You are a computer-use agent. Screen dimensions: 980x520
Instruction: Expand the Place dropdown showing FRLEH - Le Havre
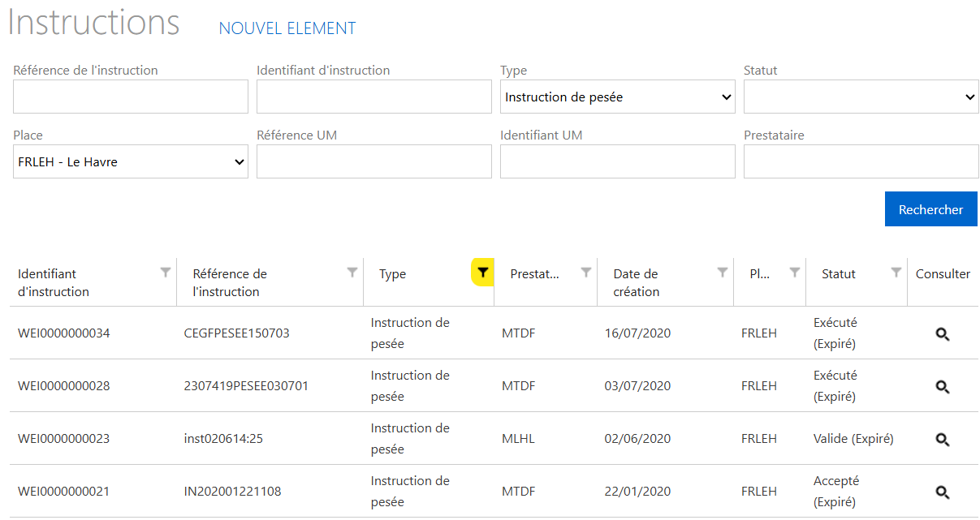(131, 161)
